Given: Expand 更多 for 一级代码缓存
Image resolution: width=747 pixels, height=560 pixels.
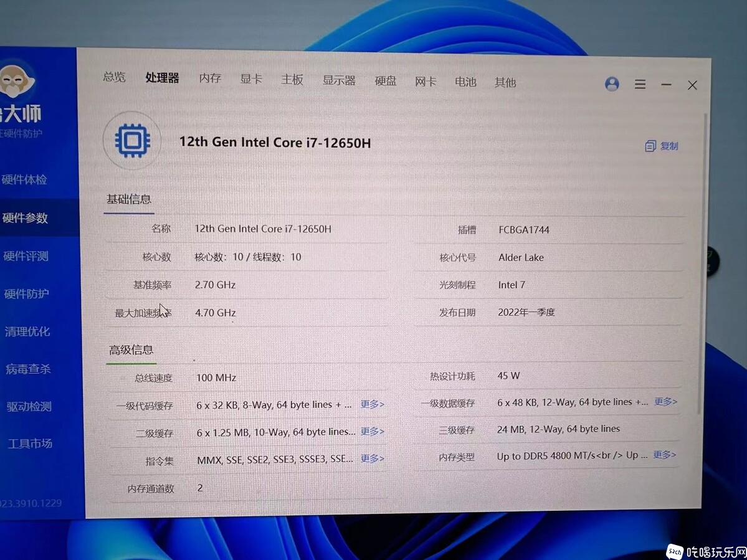Looking at the screenshot, I should [x=372, y=404].
